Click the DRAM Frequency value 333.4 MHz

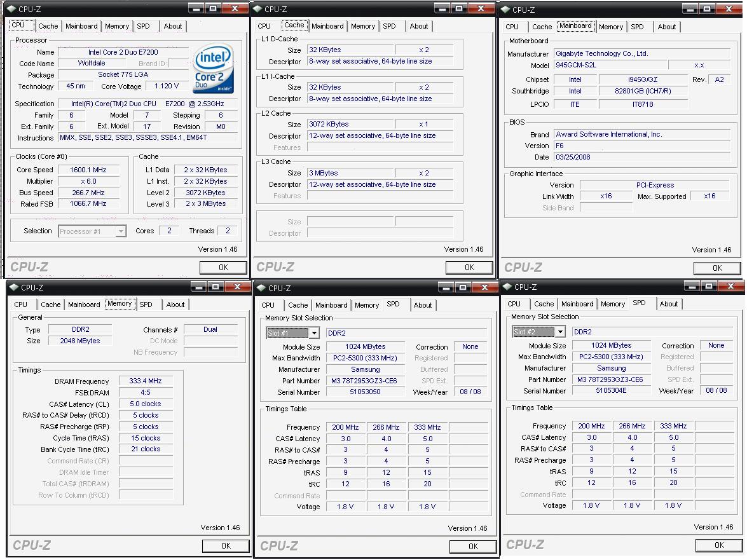coord(146,381)
